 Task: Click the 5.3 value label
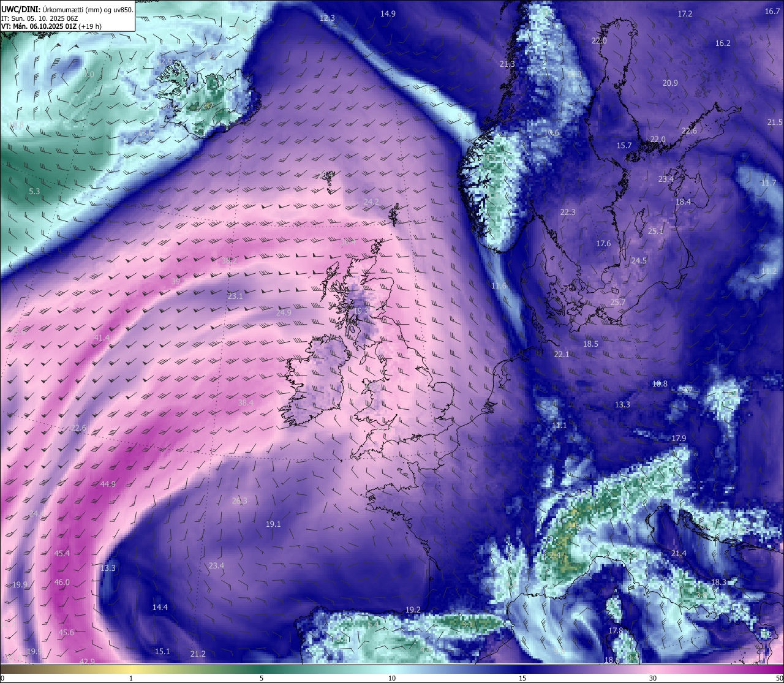(34, 191)
